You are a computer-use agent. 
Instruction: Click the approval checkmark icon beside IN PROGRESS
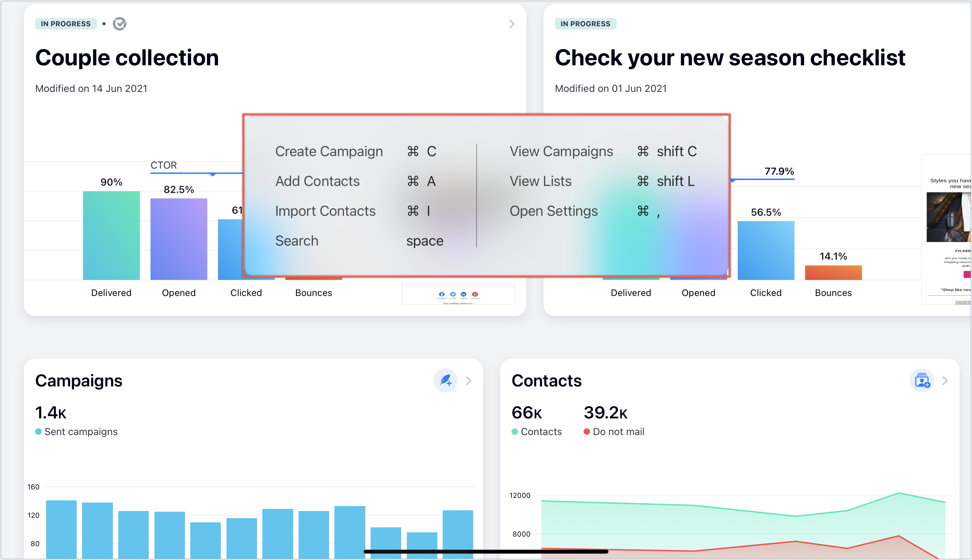(120, 24)
